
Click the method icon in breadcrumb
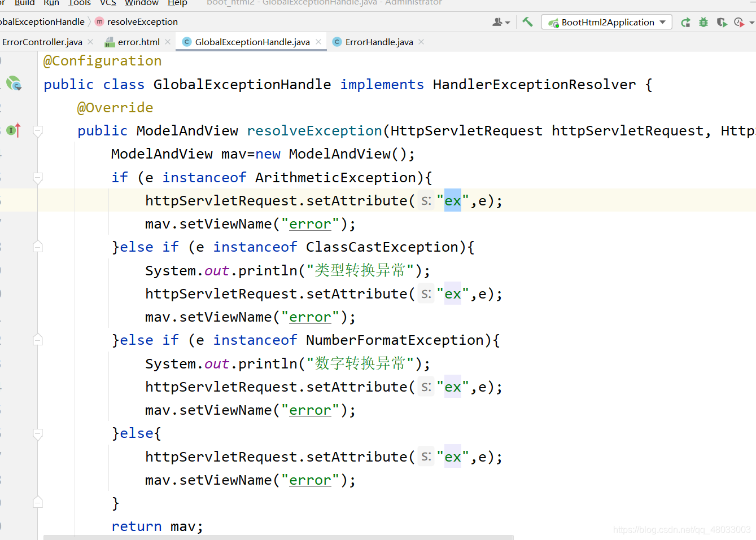(x=99, y=21)
